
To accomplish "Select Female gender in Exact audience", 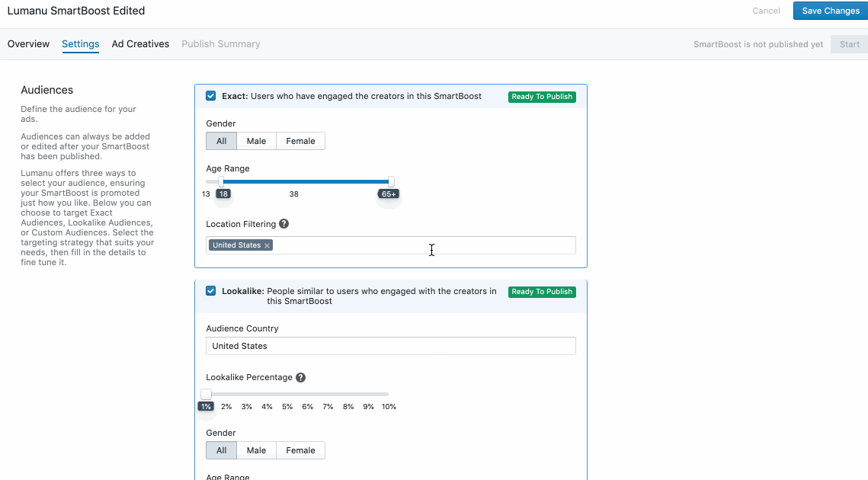I will [300, 141].
